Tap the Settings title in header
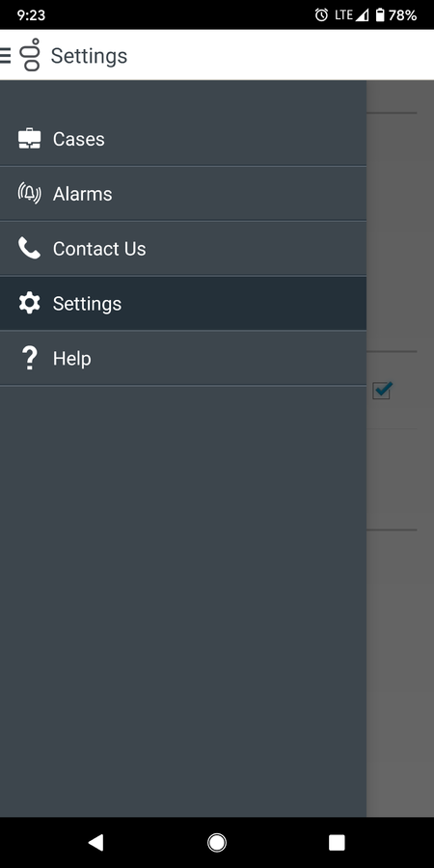Viewport: 434px width, 868px height. (89, 56)
